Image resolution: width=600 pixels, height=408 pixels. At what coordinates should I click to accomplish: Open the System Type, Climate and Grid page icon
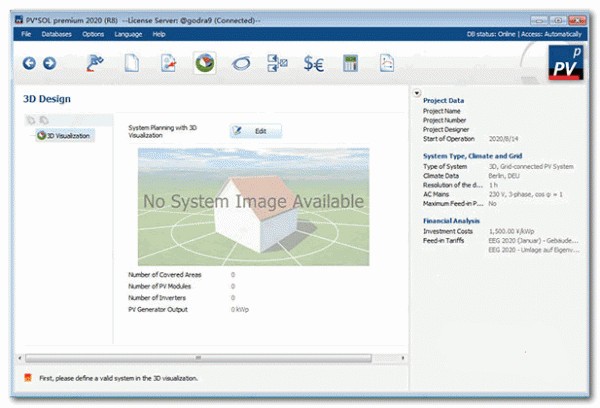click(x=130, y=63)
